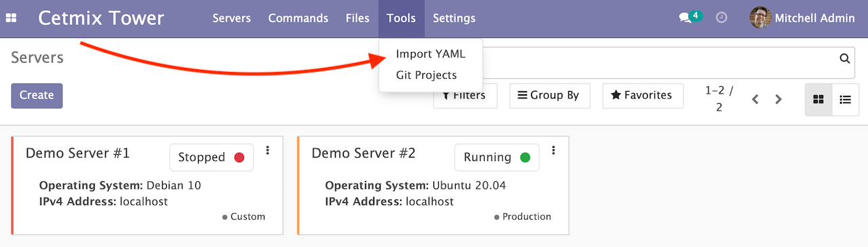Image resolution: width=868 pixels, height=247 pixels.
Task: Click Operating System: Ubuntu 20.04 text
Action: coord(416,185)
